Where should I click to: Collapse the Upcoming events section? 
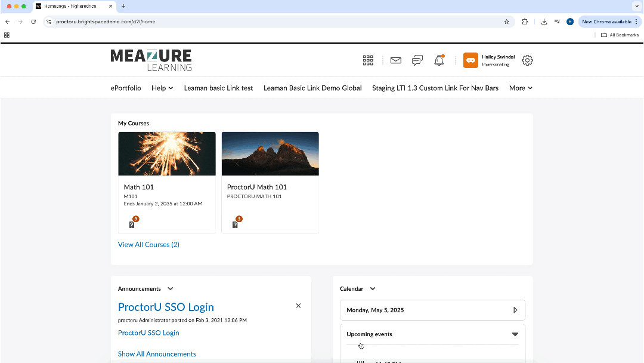515,334
